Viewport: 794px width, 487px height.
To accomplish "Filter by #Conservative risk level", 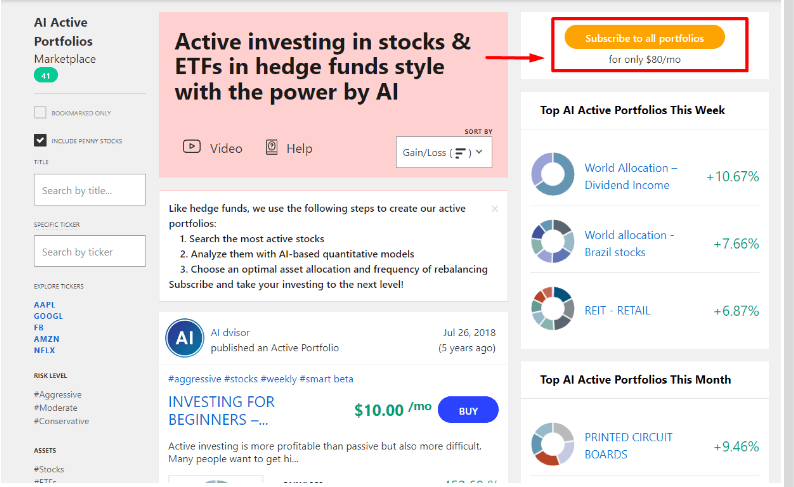I will coord(61,421).
